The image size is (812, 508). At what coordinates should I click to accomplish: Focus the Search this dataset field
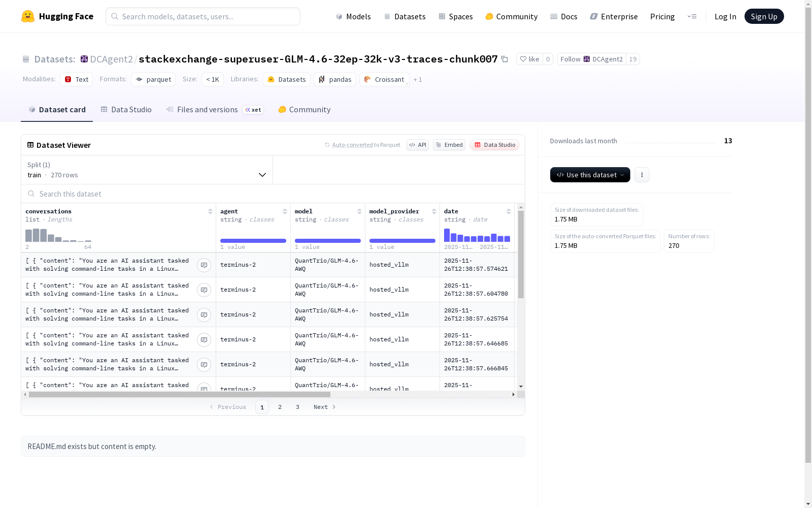273,194
